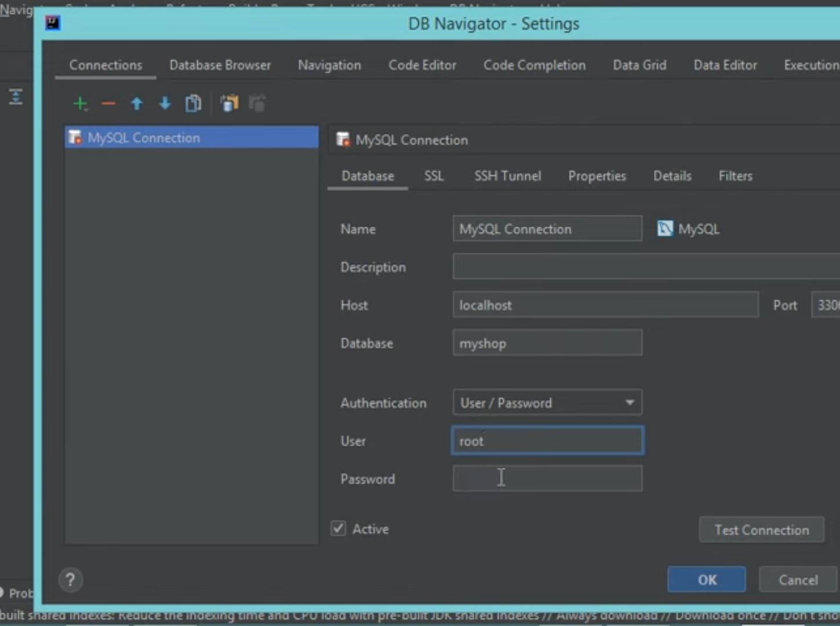The image size is (840, 626).
Task: Click the Host field containing localhost
Action: (605, 305)
